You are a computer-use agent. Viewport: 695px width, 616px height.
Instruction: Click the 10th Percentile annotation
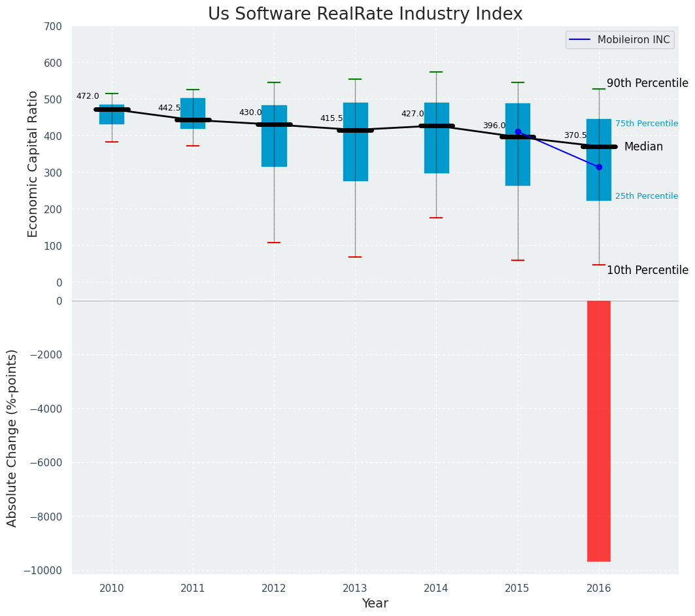[x=647, y=270]
